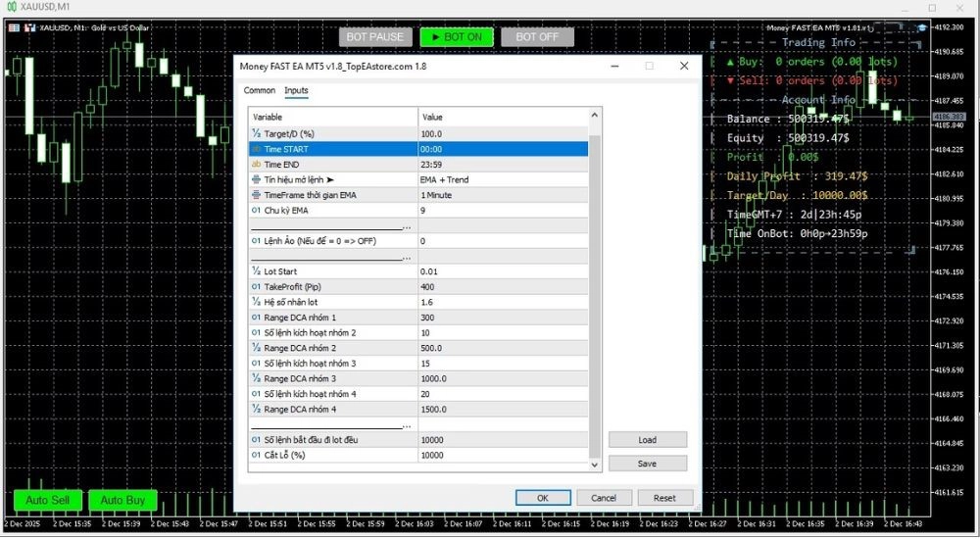Click the string icon next to Time END
980x539 pixels.
[x=257, y=165]
